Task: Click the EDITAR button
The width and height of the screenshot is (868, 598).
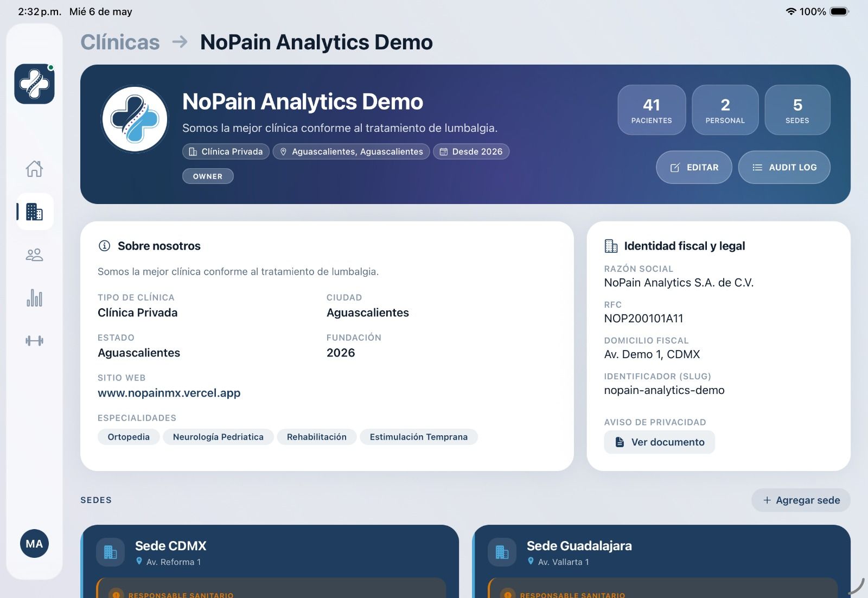Action: 694,167
